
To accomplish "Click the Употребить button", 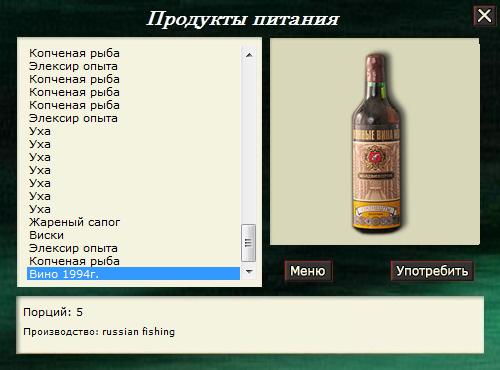I will pos(432,271).
